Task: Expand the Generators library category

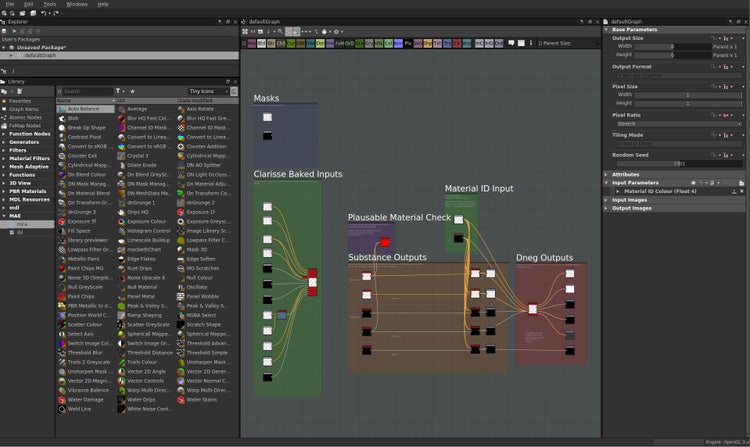Action: click(x=4, y=142)
